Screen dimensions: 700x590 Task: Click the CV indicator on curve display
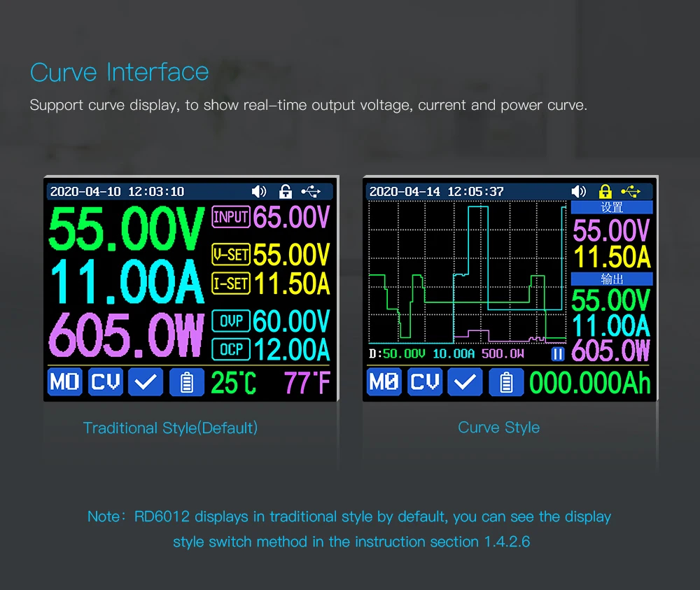coord(425,382)
